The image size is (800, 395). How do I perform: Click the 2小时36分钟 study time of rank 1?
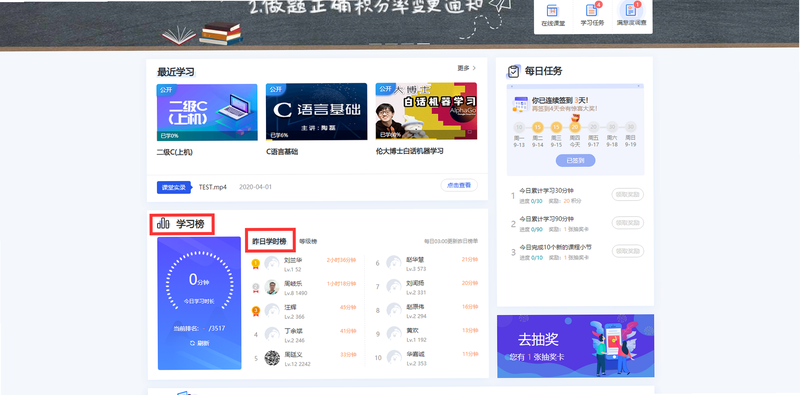tap(341, 260)
